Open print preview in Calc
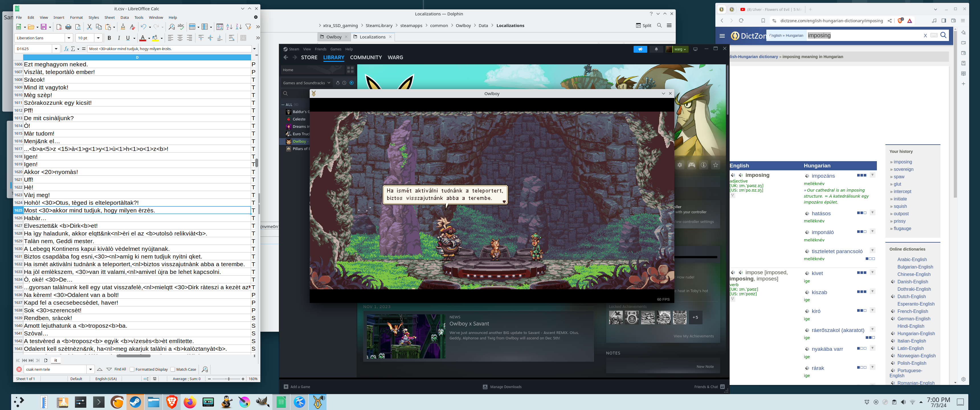The width and height of the screenshot is (980, 410). (x=78, y=27)
